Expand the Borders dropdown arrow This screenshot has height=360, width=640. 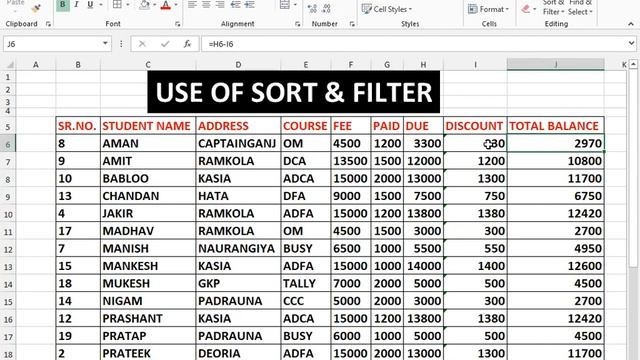pos(128,5)
